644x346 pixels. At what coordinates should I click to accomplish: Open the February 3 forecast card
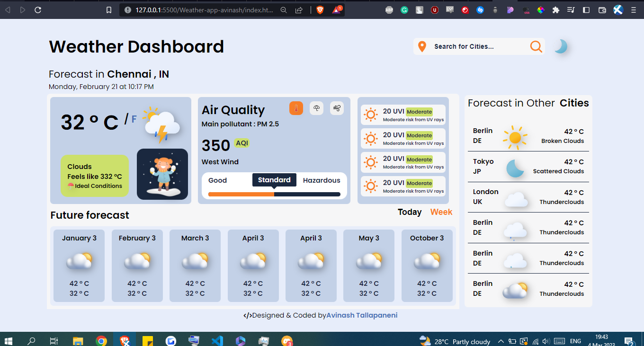pos(137,266)
